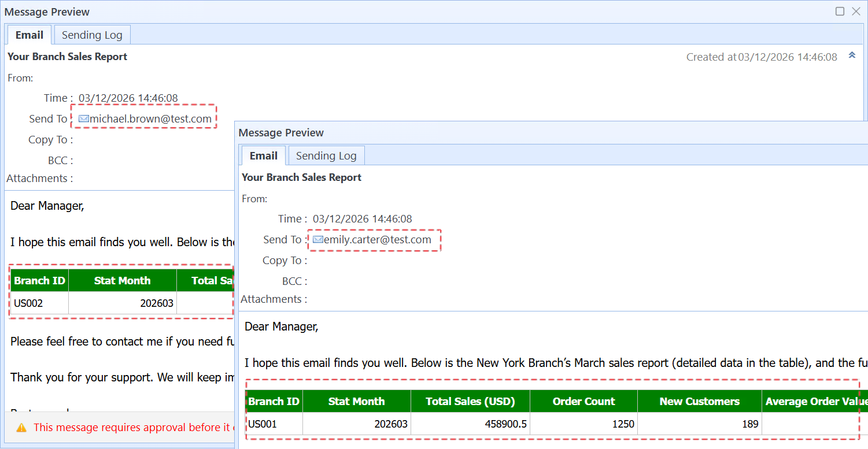Open the Email tab on the back Message Preview window

(29, 35)
